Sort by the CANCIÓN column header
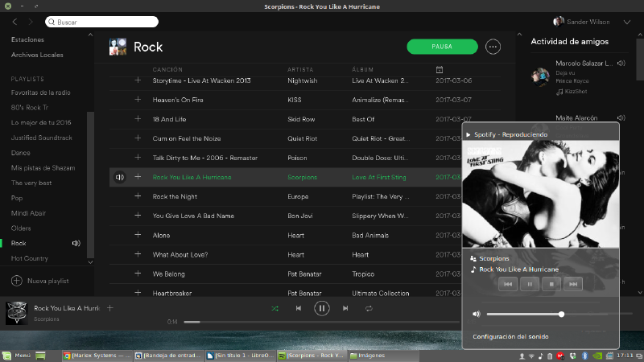The width and height of the screenshot is (644, 362). point(167,70)
